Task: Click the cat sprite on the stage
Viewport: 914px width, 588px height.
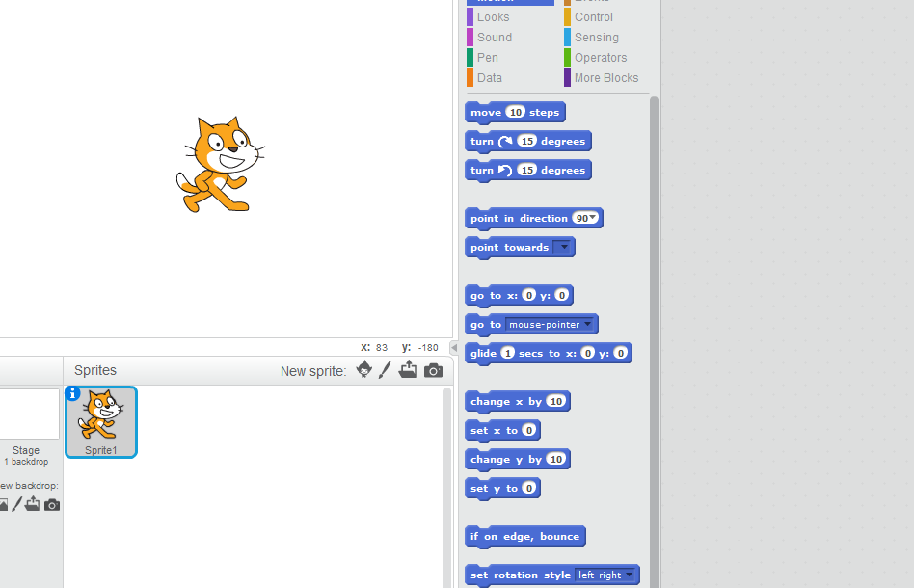Action: (x=221, y=164)
